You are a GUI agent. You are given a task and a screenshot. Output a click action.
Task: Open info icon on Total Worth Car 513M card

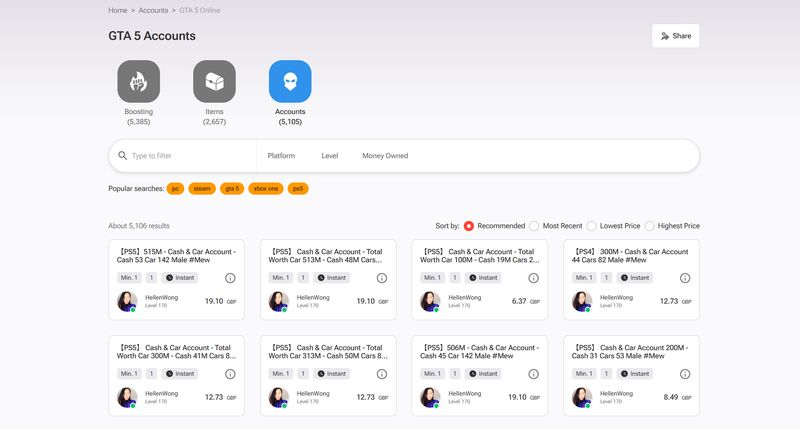pos(382,278)
